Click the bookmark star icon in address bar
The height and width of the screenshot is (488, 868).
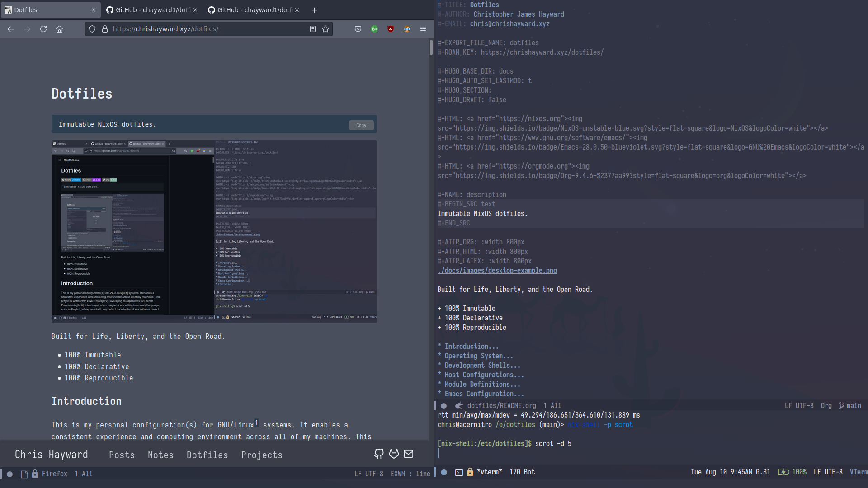(325, 28)
